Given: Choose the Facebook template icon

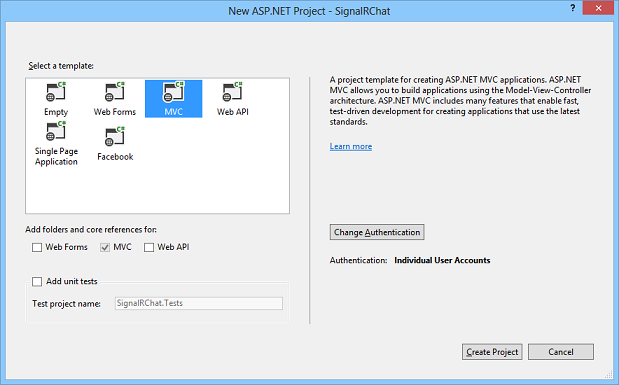Looking at the screenshot, I should pyautogui.click(x=115, y=137).
